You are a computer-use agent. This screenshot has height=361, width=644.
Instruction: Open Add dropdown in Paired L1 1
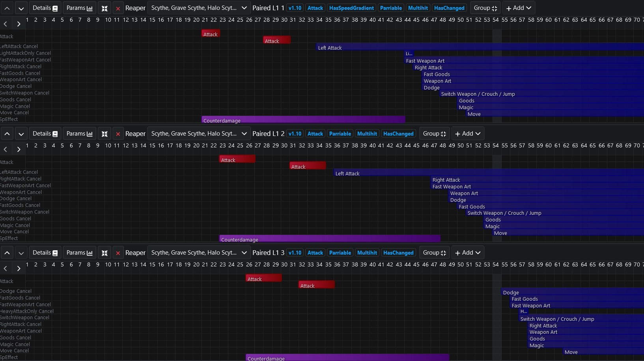[x=518, y=8]
